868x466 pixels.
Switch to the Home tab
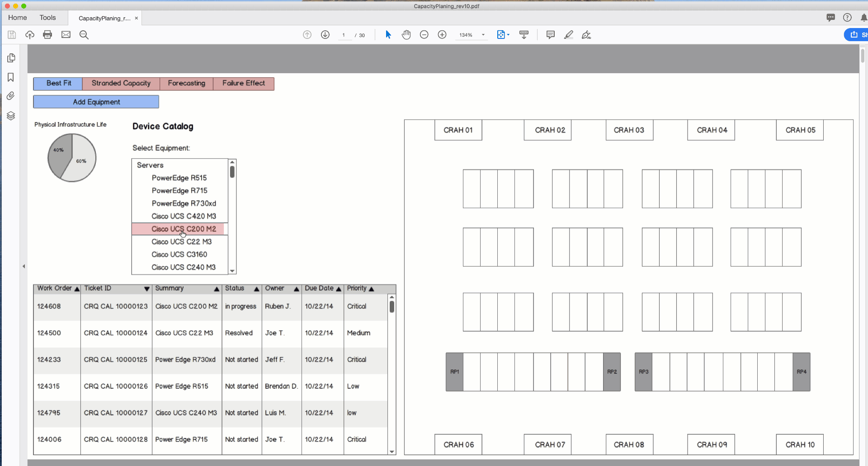[x=18, y=18]
